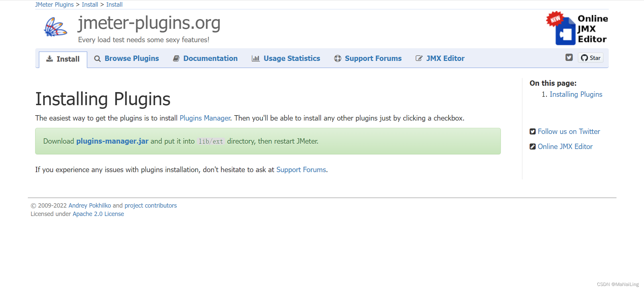This screenshot has width=644, height=290.
Task: Open the Apache 2.0 License link
Action: pos(98,214)
